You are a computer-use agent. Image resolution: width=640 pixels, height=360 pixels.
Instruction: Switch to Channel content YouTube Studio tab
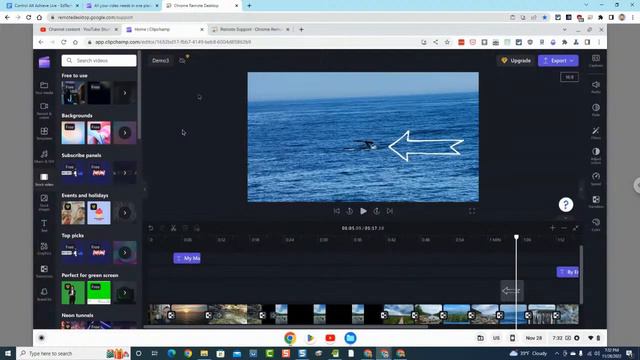click(x=78, y=29)
